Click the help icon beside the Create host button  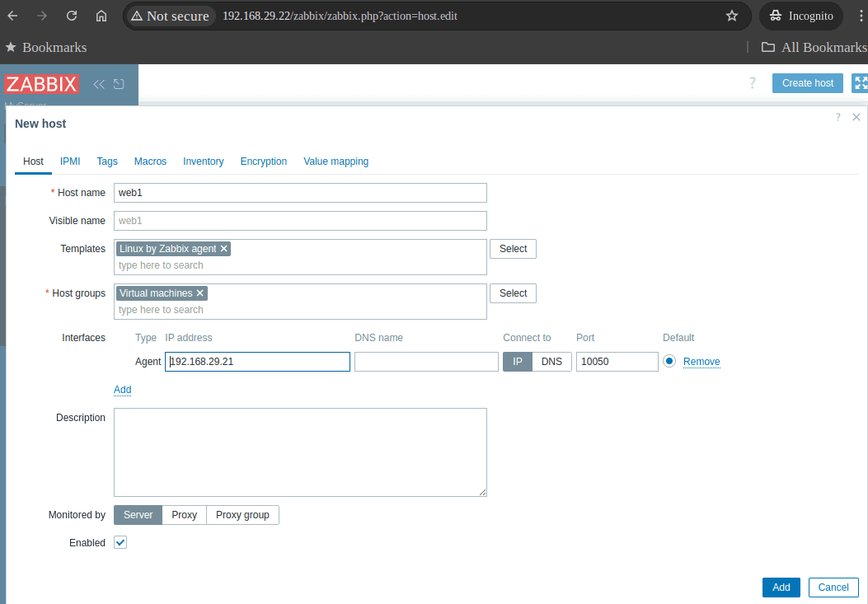click(x=752, y=82)
